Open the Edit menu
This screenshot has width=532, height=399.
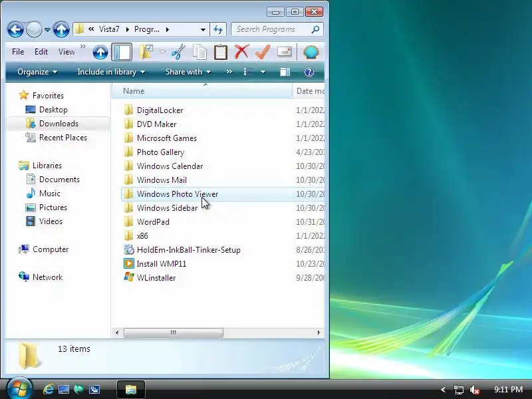pos(41,52)
